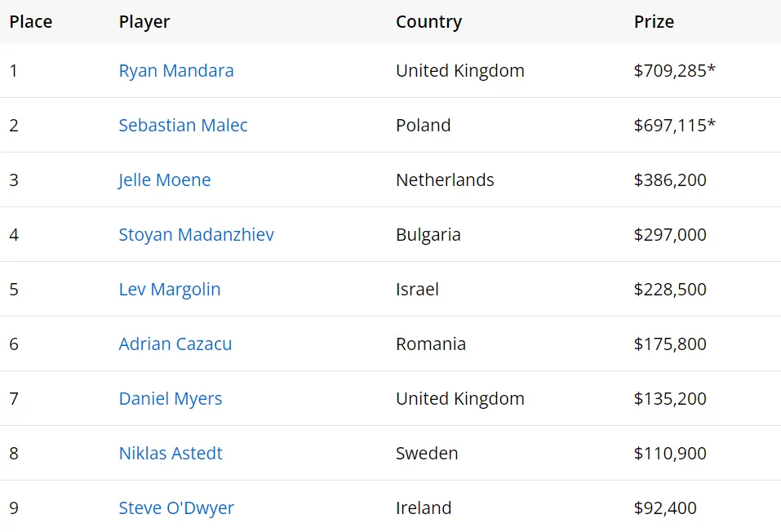This screenshot has width=781, height=532.
Task: Click the first-place prize $709,285
Action: 673,71
